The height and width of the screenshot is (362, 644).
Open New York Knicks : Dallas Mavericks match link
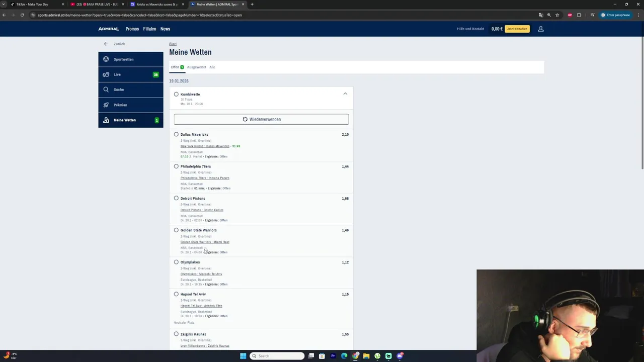[x=205, y=146]
